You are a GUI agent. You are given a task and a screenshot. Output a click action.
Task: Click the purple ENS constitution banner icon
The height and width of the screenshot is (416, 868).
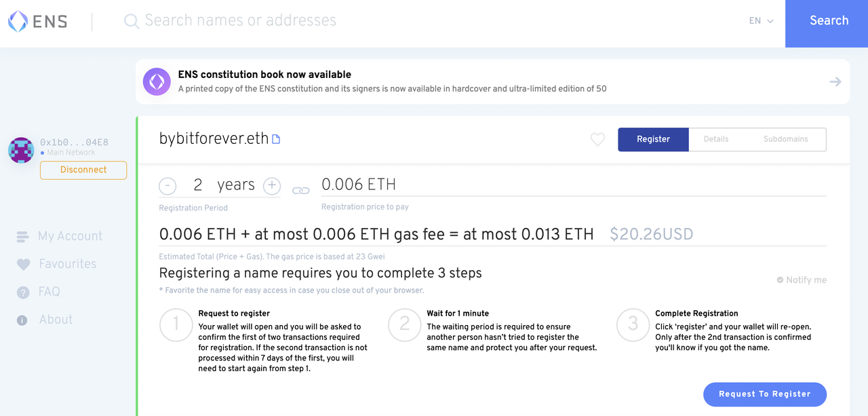point(157,81)
